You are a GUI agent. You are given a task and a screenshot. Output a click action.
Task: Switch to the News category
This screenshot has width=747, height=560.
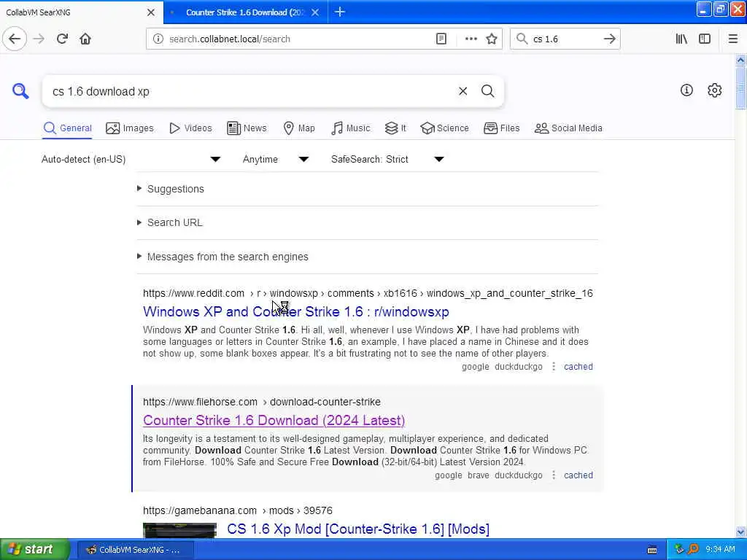click(x=247, y=128)
